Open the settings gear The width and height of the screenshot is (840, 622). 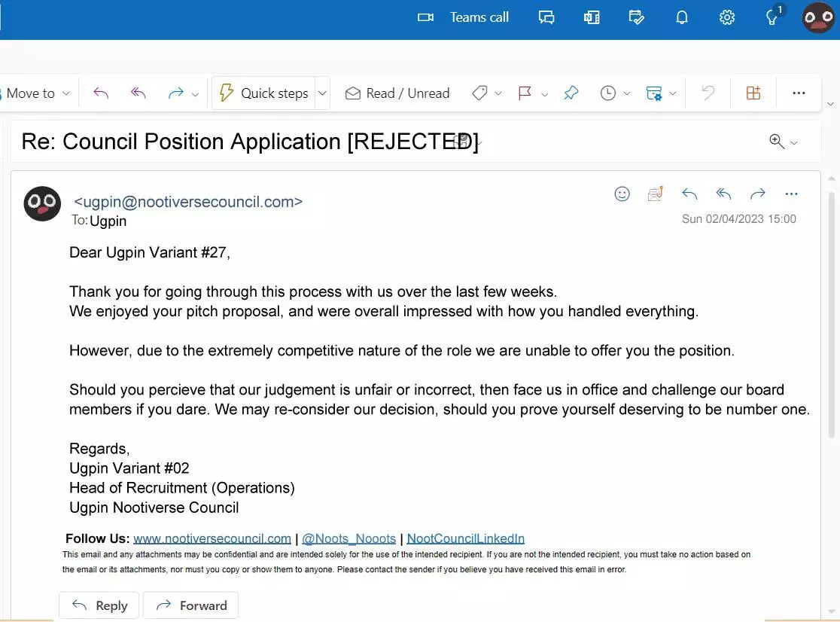[x=726, y=17]
